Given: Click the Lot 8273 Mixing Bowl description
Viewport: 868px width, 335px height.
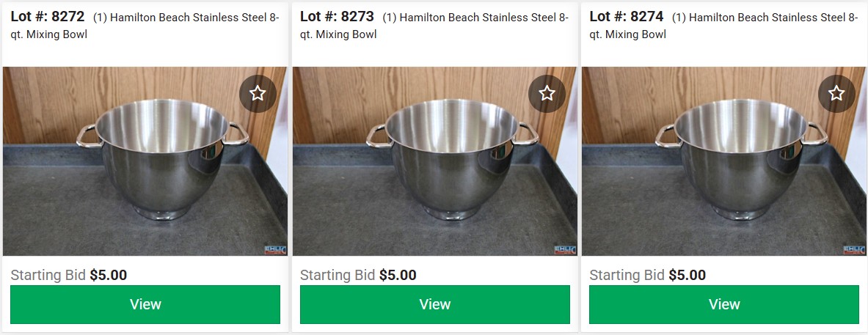Looking at the screenshot, I should point(434,26).
